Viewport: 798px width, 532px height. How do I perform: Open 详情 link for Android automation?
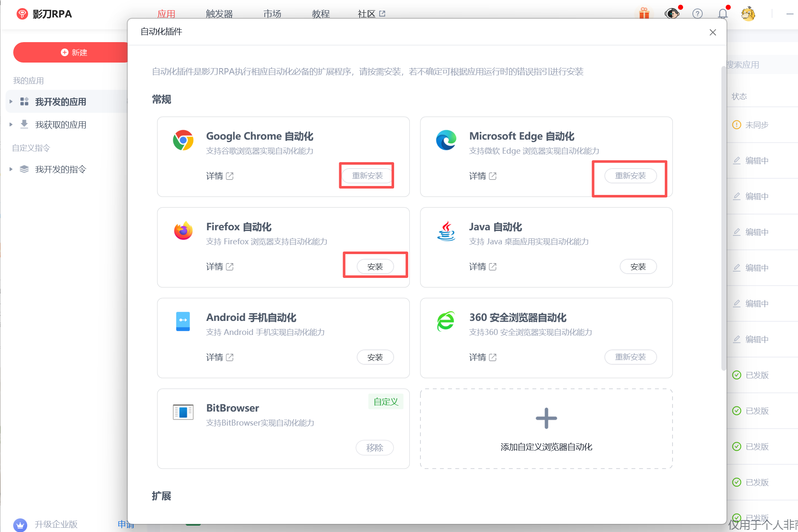pyautogui.click(x=220, y=357)
